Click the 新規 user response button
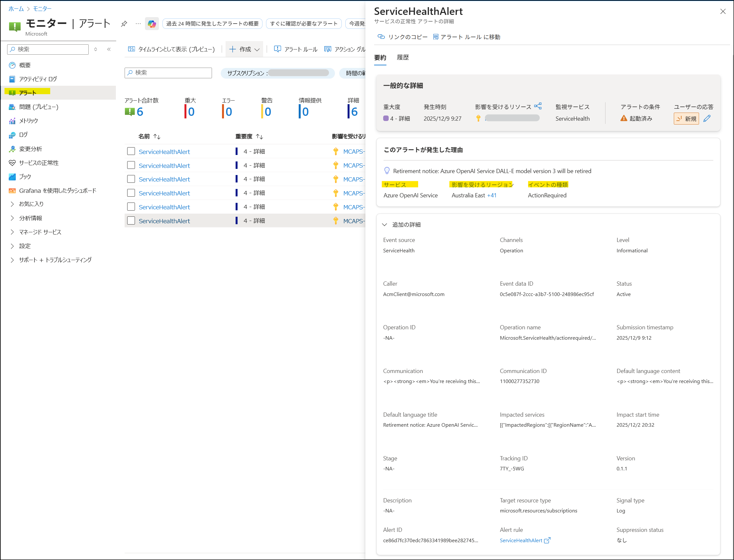The image size is (734, 560). pos(686,118)
